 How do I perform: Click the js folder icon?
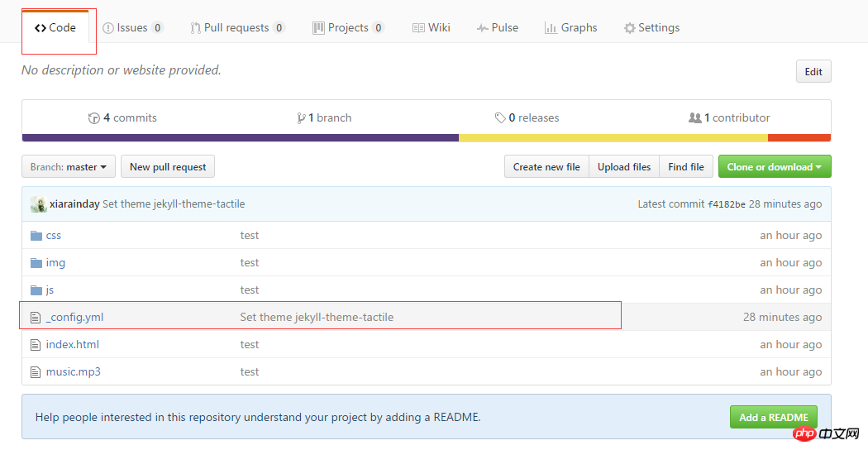pyautogui.click(x=36, y=290)
